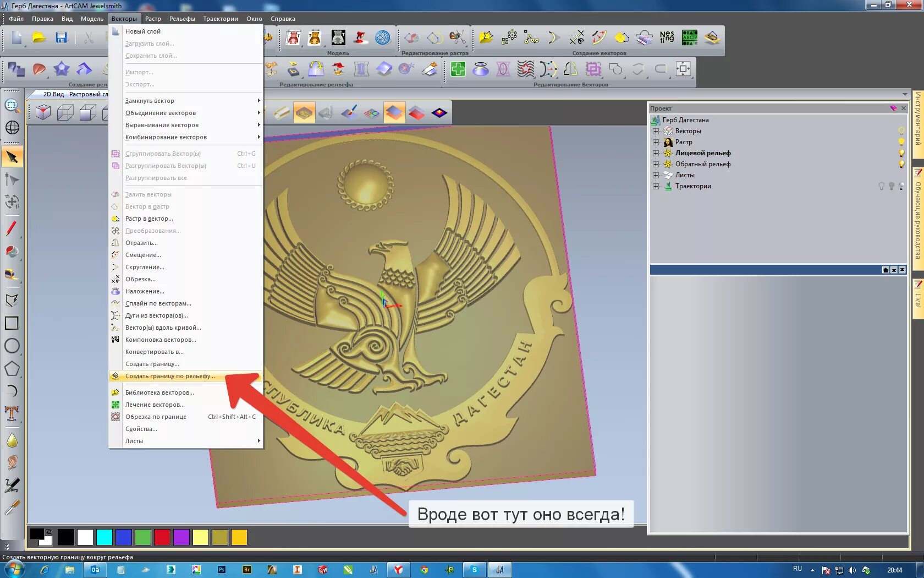Click the RU language indicator in tray
Screen dimensions: 924x578
coord(798,569)
